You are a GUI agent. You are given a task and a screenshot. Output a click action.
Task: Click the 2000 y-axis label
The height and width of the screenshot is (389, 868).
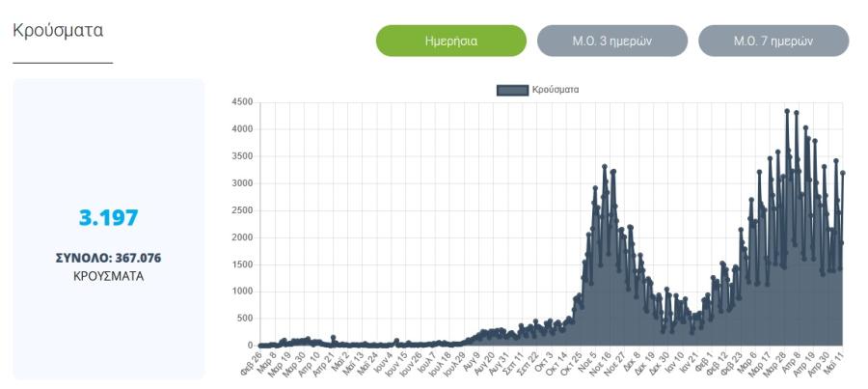point(244,237)
